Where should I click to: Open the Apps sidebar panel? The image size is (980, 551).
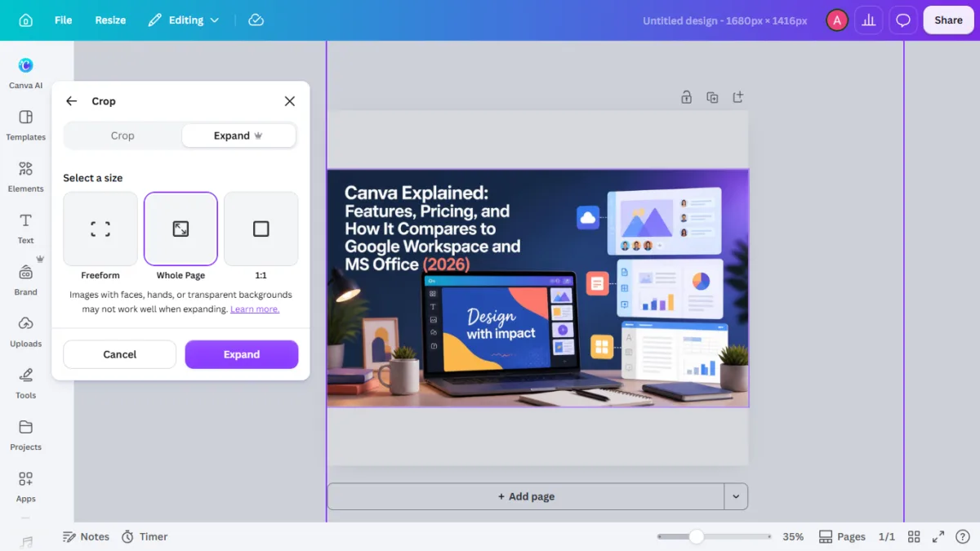(x=26, y=487)
